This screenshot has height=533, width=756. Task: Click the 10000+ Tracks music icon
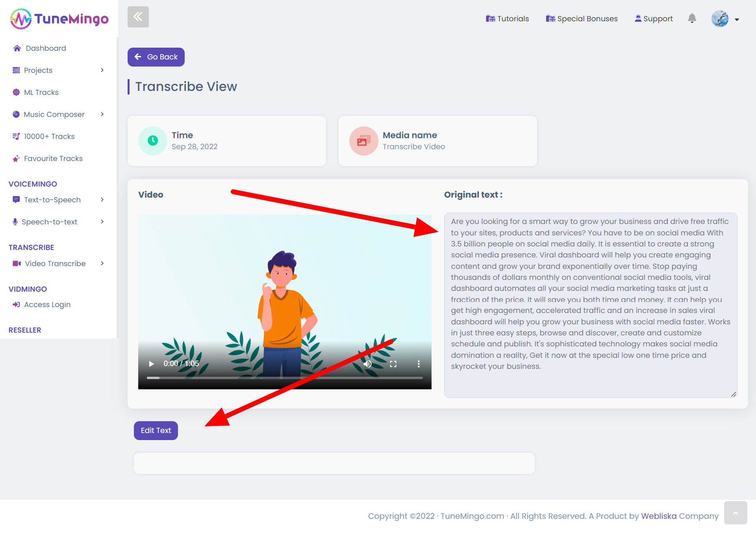pyautogui.click(x=16, y=136)
